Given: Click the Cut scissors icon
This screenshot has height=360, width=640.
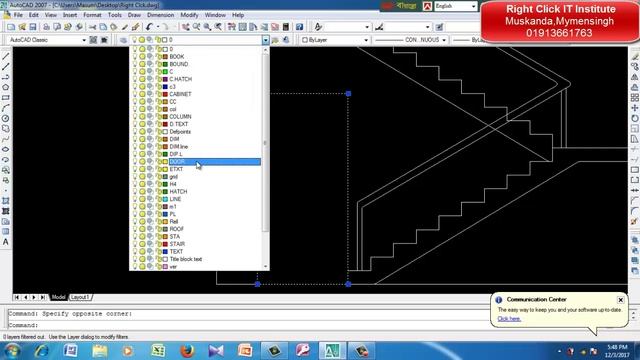Looking at the screenshot, I should coord(93,27).
